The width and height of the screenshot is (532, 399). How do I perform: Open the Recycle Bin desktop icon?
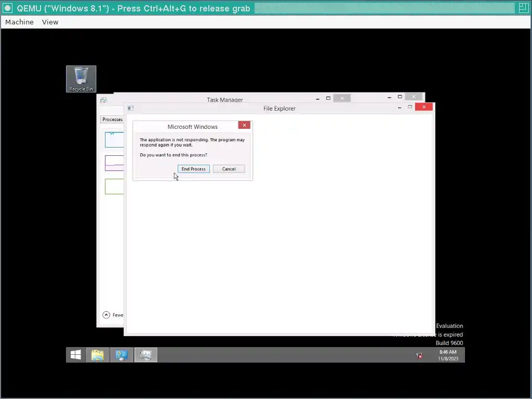81,79
